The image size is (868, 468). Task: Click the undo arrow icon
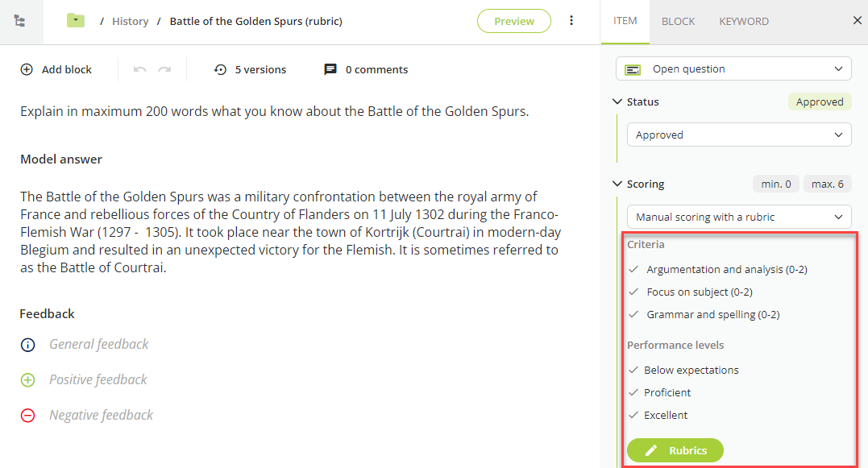pyautogui.click(x=140, y=69)
